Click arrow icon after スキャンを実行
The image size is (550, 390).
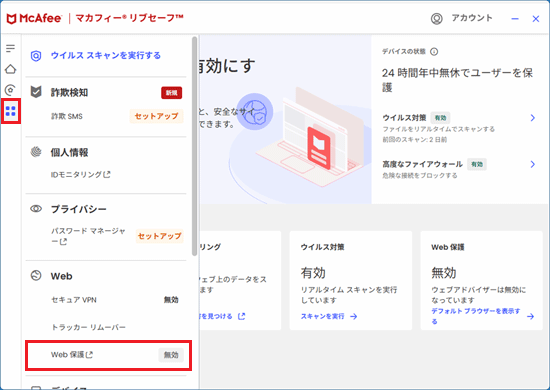coord(354,316)
